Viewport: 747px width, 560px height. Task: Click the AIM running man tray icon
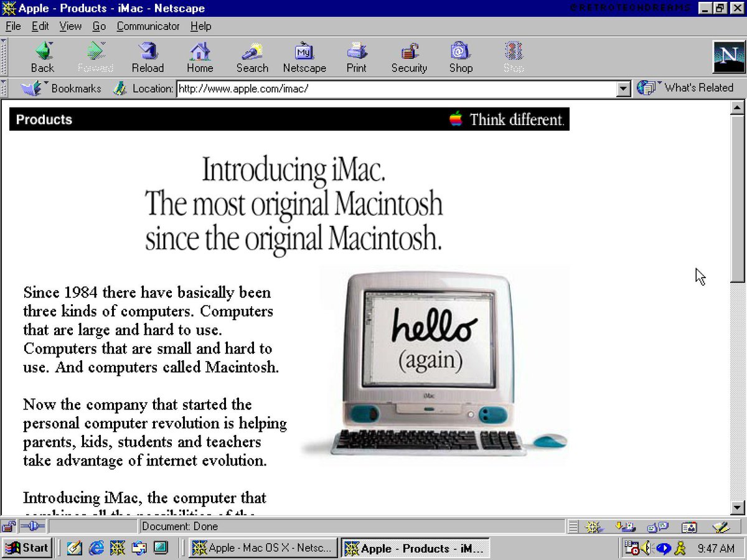click(x=680, y=548)
